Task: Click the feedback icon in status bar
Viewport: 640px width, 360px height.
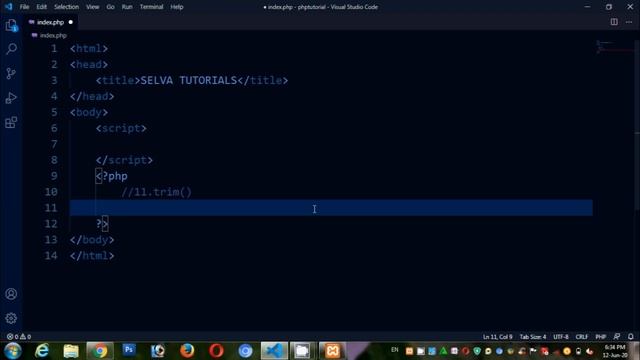Action: pyautogui.click(x=617, y=337)
